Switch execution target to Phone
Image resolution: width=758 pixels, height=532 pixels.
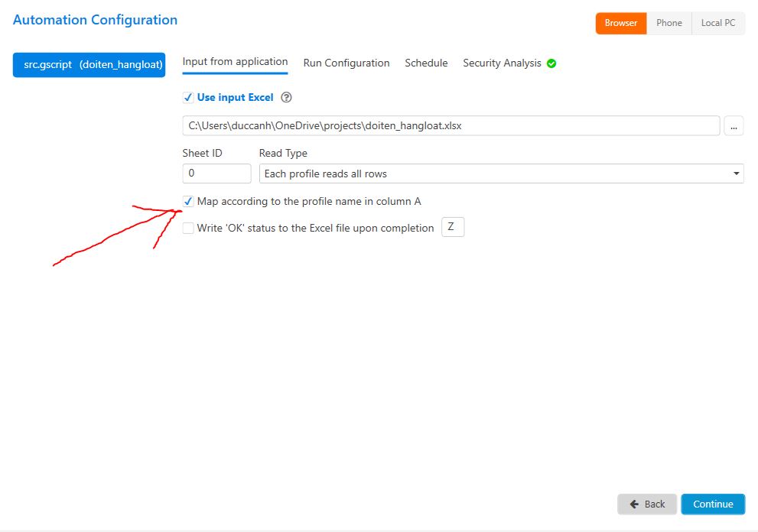coord(669,23)
